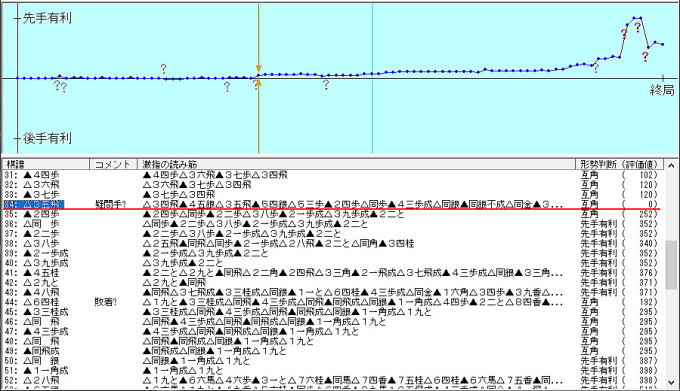Click the 棋譜 column header

(46, 164)
